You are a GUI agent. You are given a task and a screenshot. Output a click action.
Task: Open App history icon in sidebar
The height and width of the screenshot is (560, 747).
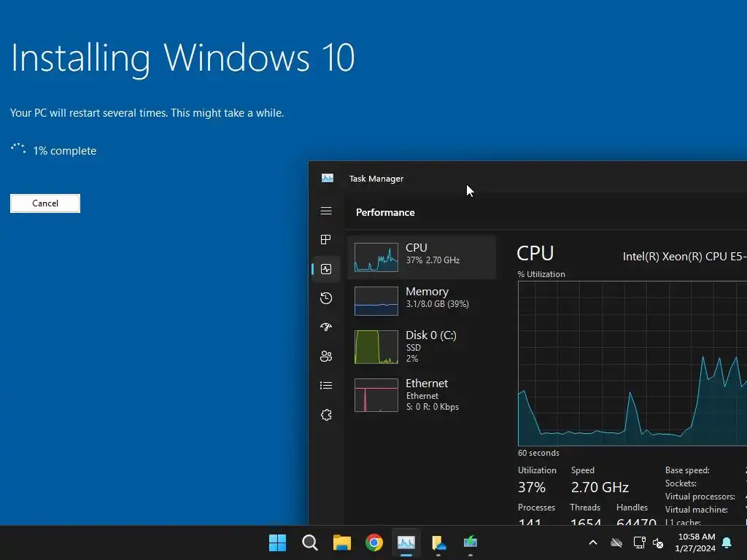[326, 298]
